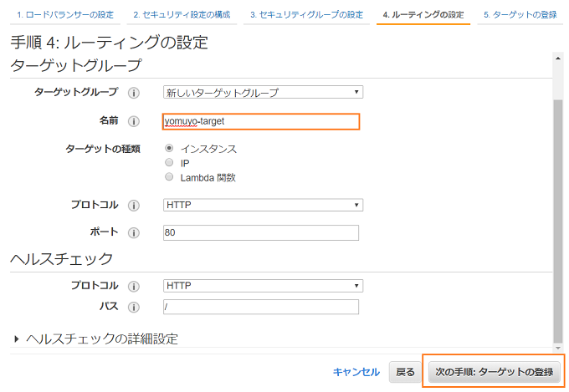Screen dimensions: 569x392
Task: Click info icon beside 名前 label
Action: [134, 122]
